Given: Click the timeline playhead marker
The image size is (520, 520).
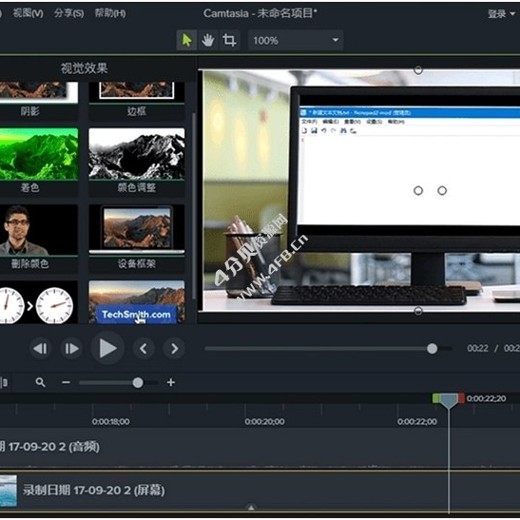Looking at the screenshot, I should pos(449,400).
